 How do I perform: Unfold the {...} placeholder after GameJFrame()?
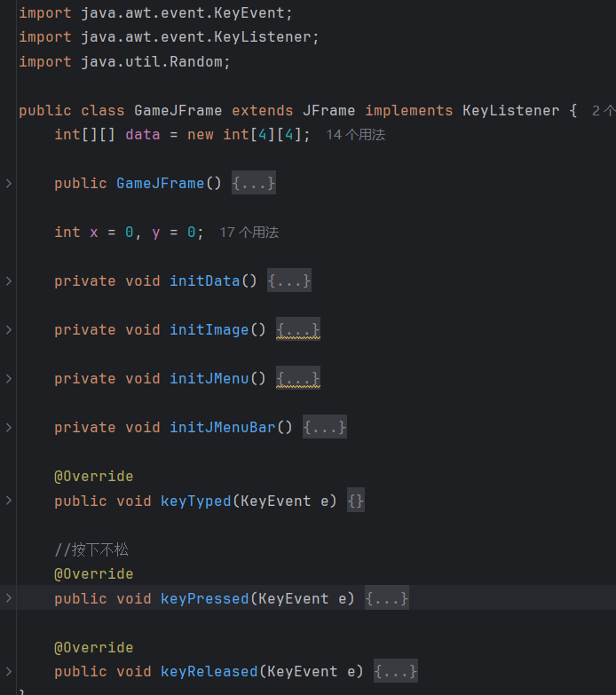[x=254, y=183]
